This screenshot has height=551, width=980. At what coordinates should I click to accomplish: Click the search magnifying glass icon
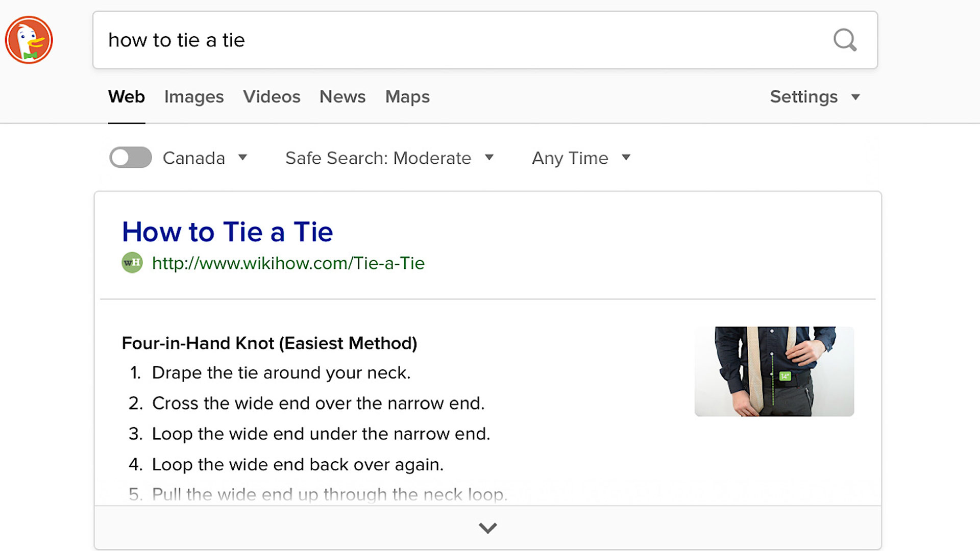[845, 40]
